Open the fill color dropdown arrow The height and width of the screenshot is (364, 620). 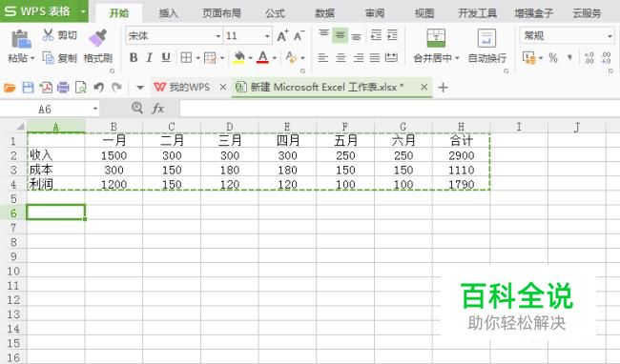tap(250, 58)
